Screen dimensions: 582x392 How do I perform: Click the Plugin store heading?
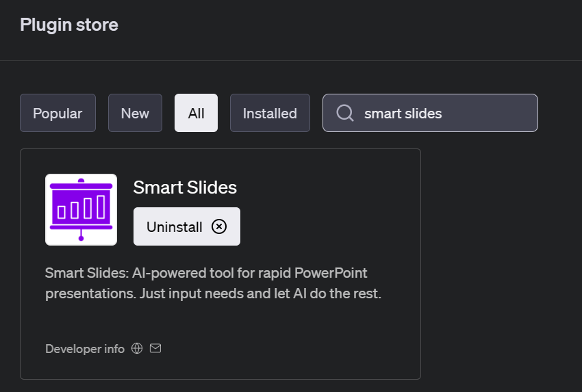click(69, 25)
